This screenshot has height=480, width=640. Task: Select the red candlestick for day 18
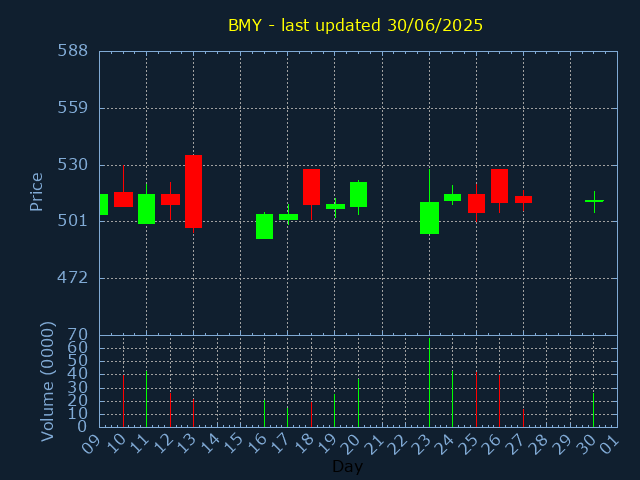click(x=311, y=187)
